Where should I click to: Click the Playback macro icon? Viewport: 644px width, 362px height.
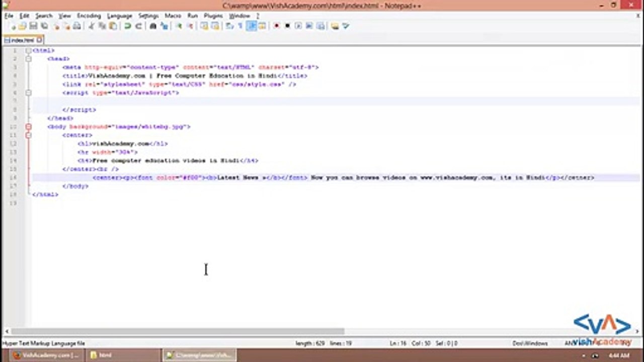[x=298, y=26]
